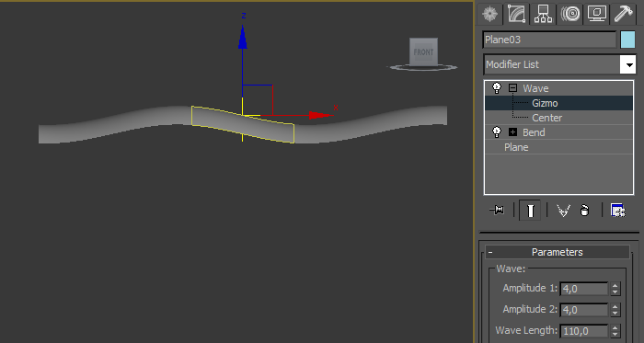The height and width of the screenshot is (343, 644).
Task: Open the Motion panel tab
Action: tap(570, 14)
